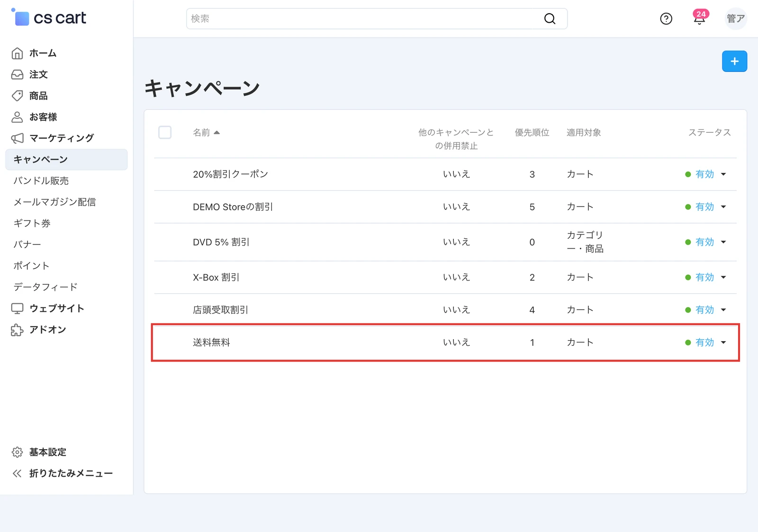758x532 pixels.
Task: Click the ウェブサイト monitor icon
Action: pos(17,308)
